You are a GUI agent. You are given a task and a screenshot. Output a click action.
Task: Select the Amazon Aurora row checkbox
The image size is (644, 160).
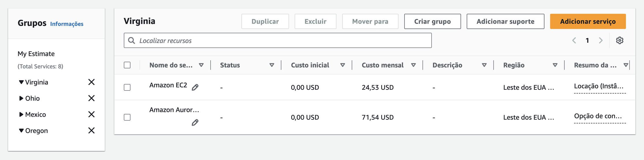tap(127, 117)
